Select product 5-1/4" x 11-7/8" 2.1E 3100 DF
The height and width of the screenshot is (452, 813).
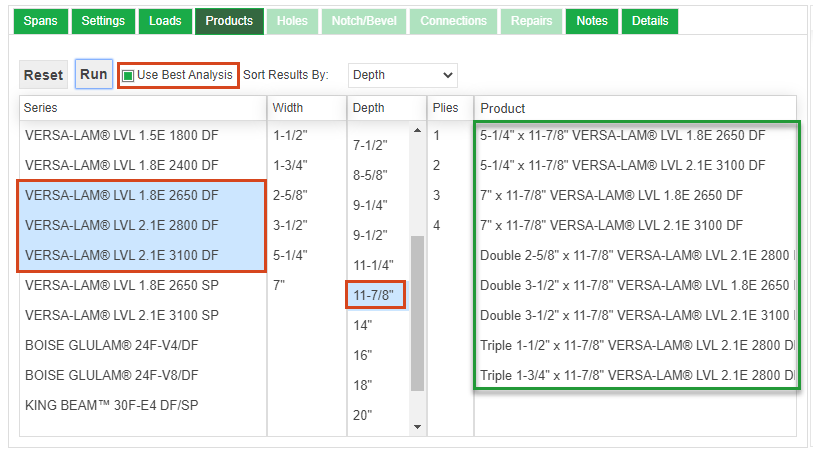[636, 165]
